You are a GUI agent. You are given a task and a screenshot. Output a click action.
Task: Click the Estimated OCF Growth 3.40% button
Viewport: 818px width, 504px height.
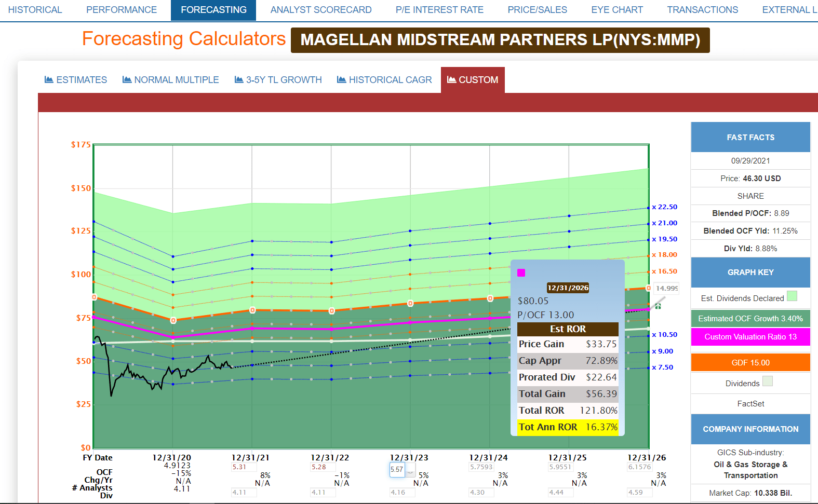point(750,319)
